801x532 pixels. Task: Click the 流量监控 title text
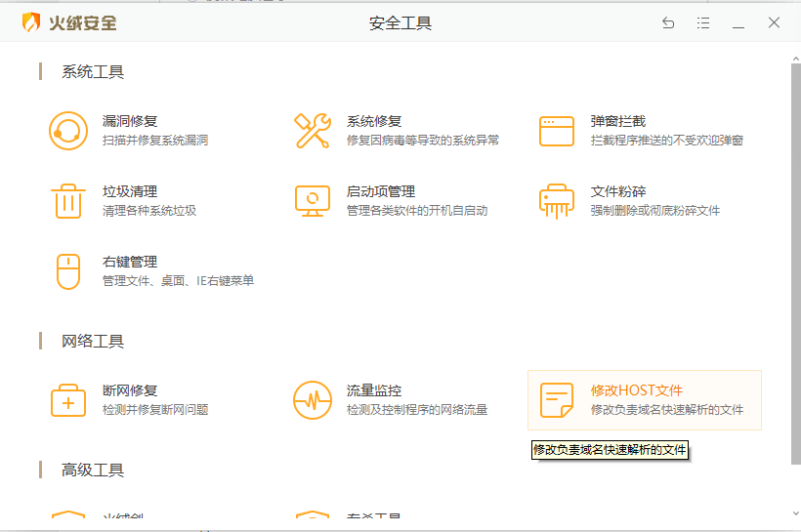pyautogui.click(x=374, y=390)
